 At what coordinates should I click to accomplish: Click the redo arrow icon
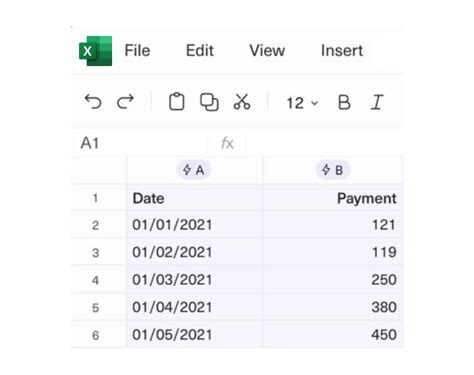(x=125, y=102)
